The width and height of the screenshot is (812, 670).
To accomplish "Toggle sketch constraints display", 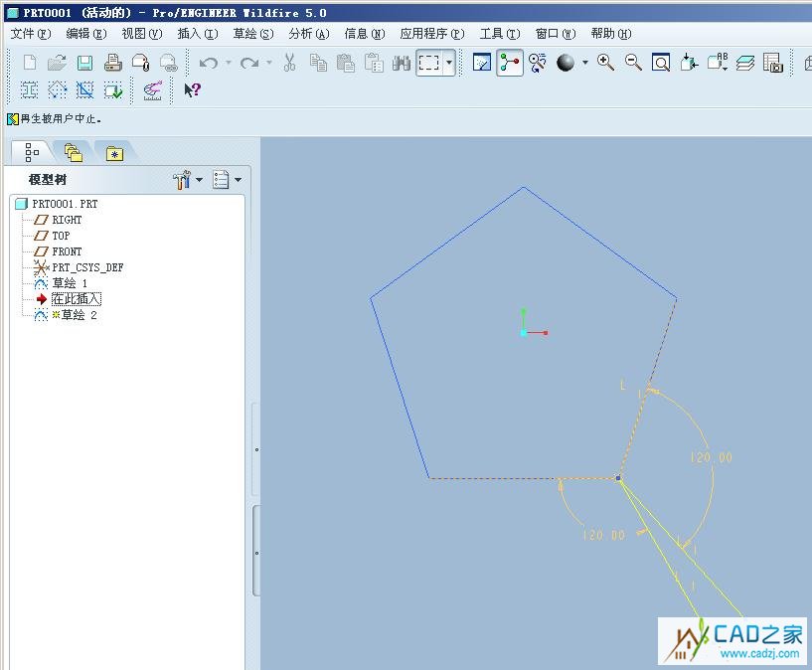I will point(57,90).
